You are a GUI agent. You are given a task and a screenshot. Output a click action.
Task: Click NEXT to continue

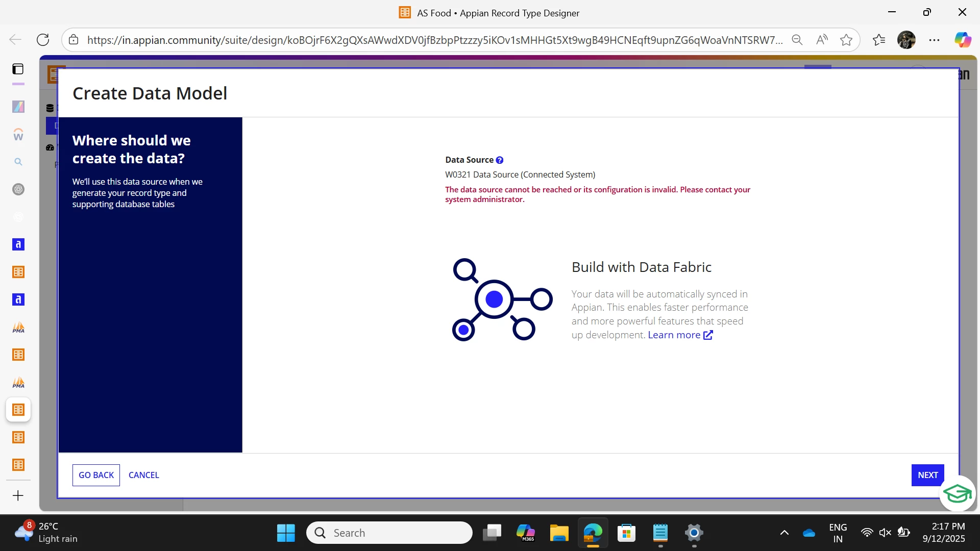tap(927, 475)
